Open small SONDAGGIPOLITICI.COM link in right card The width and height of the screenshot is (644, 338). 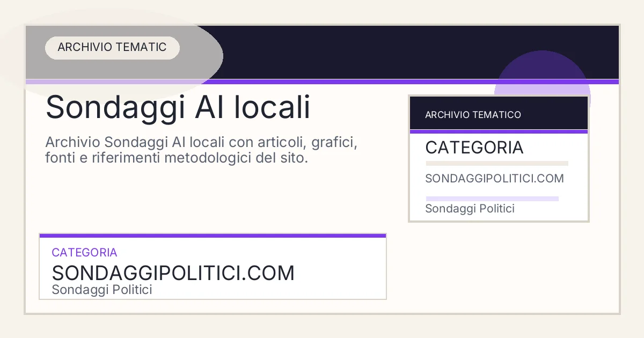click(x=494, y=179)
